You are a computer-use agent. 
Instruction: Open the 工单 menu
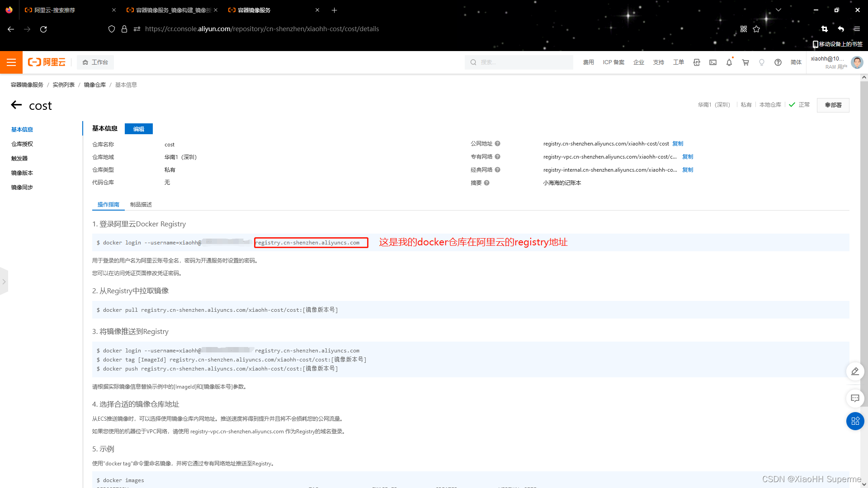679,62
